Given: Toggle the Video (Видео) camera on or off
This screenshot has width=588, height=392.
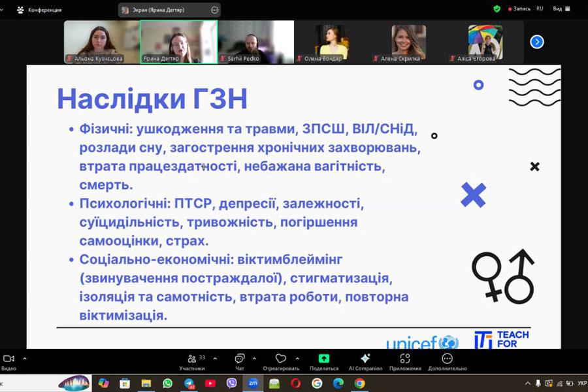Looking at the screenshot, I should [x=9, y=360].
